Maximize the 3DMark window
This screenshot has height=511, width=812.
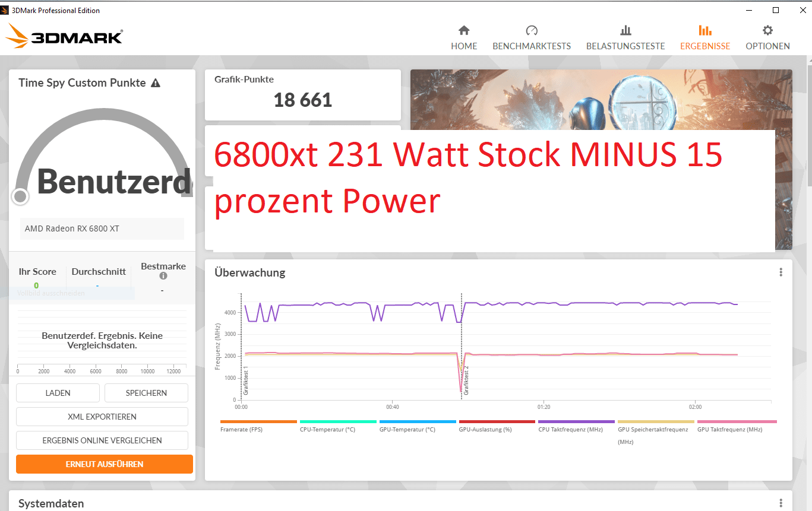776,10
